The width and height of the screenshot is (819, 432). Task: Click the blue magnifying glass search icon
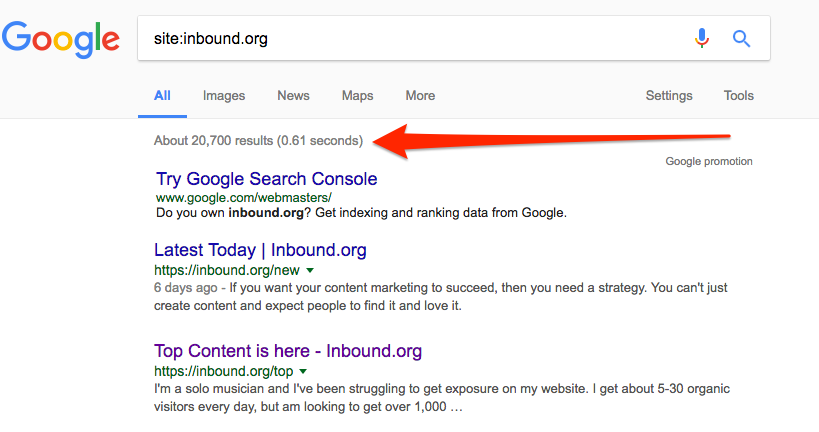point(741,39)
